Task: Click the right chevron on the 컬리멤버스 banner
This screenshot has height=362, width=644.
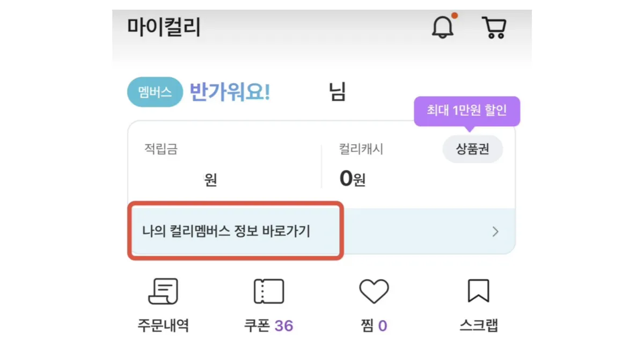Action: (495, 232)
